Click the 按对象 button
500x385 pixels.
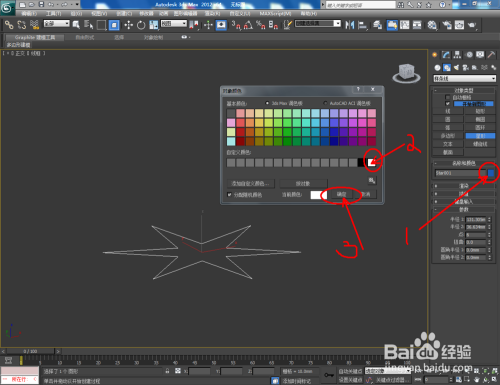303,183
